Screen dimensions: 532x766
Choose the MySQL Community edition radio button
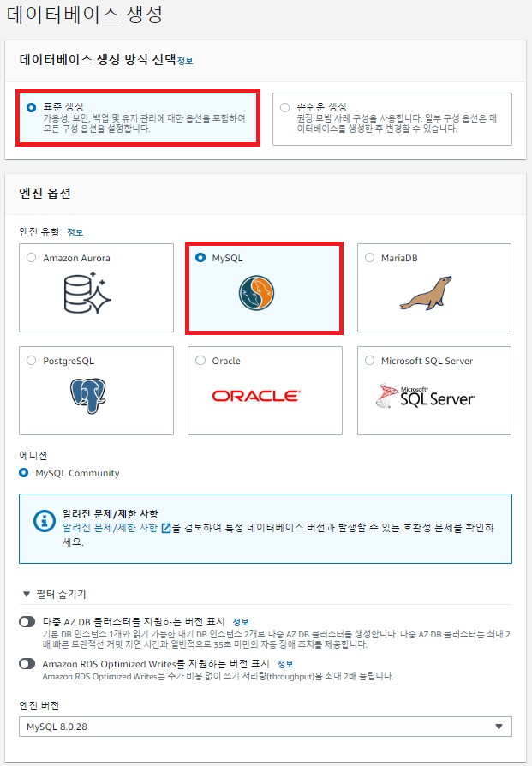point(23,473)
